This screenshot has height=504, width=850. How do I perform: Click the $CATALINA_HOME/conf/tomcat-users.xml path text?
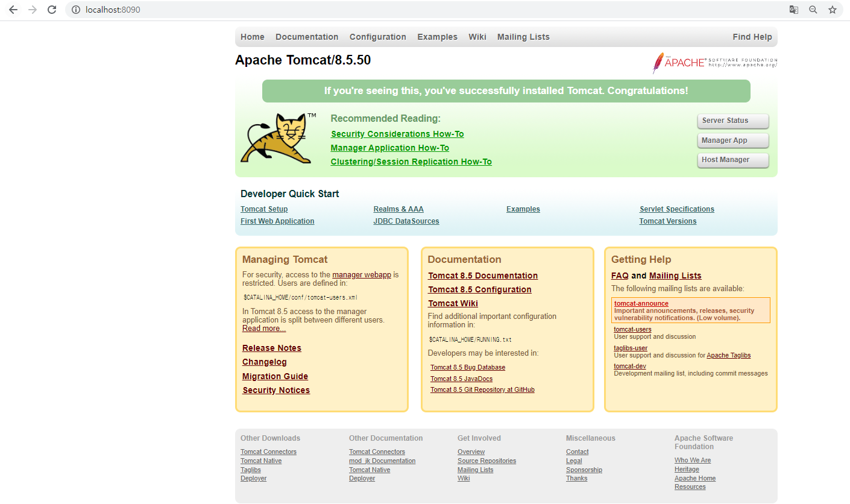pyautogui.click(x=301, y=297)
